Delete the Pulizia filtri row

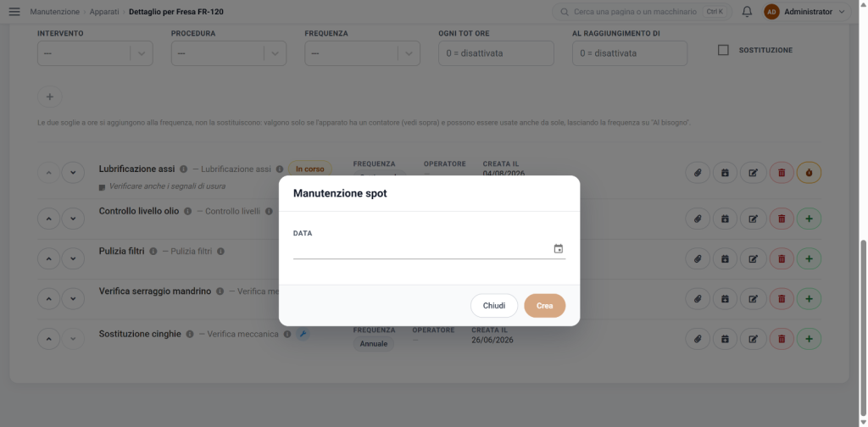[x=782, y=258]
